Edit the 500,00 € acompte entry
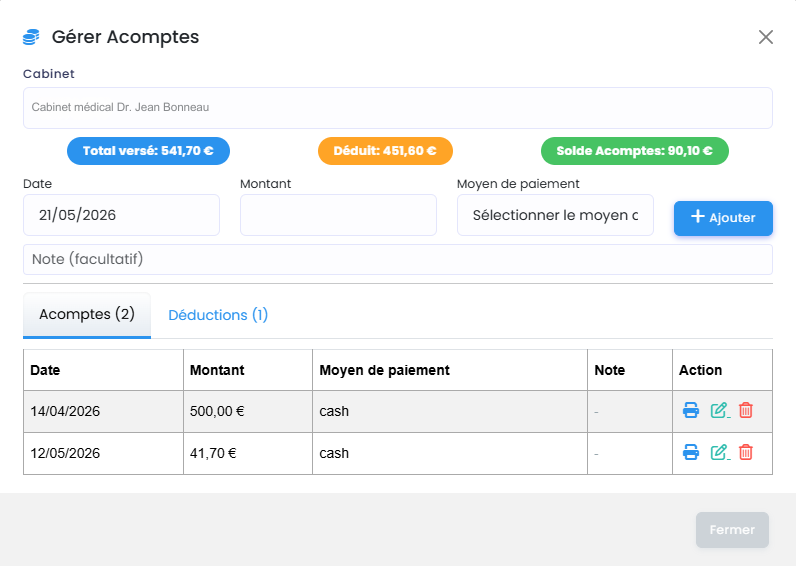The width and height of the screenshot is (796, 566). click(719, 410)
